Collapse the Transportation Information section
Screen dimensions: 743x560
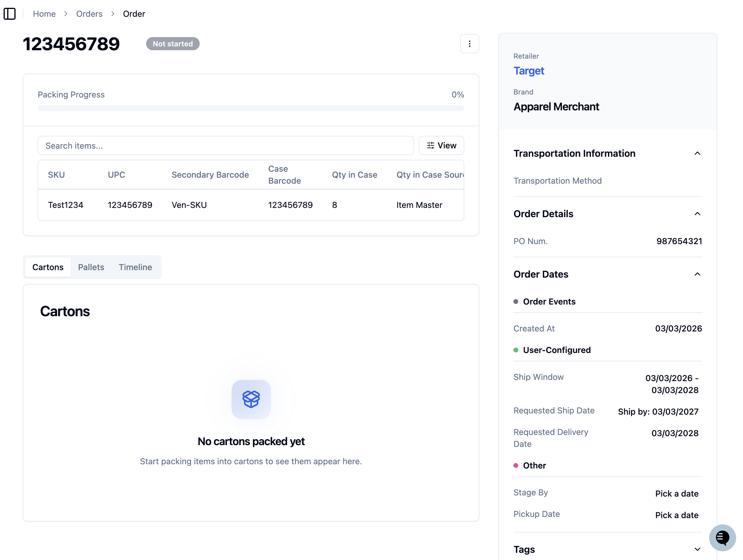pos(697,153)
